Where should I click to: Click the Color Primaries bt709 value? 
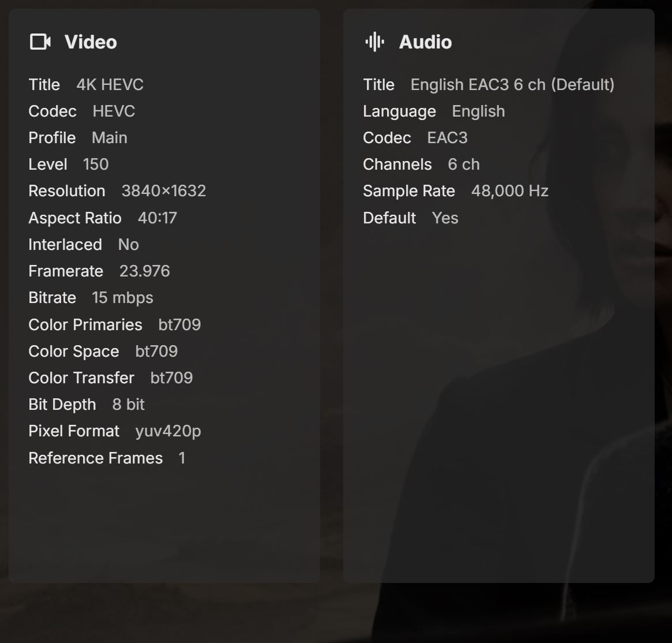pos(179,325)
